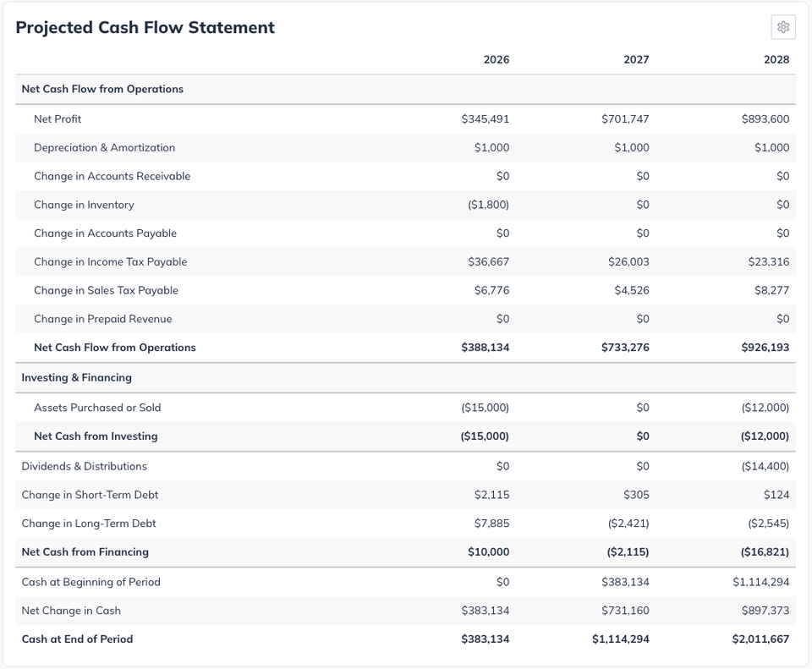Click the Net Change in Cash label
Viewport: 812px width, 669px height.
(x=71, y=611)
